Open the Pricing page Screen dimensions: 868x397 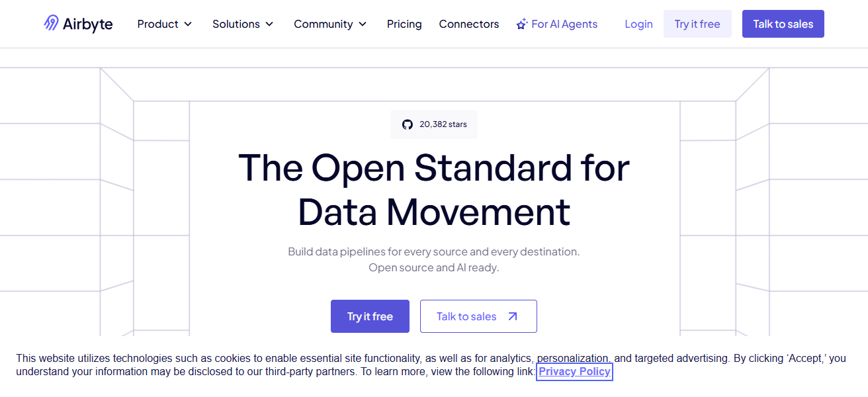click(x=404, y=24)
